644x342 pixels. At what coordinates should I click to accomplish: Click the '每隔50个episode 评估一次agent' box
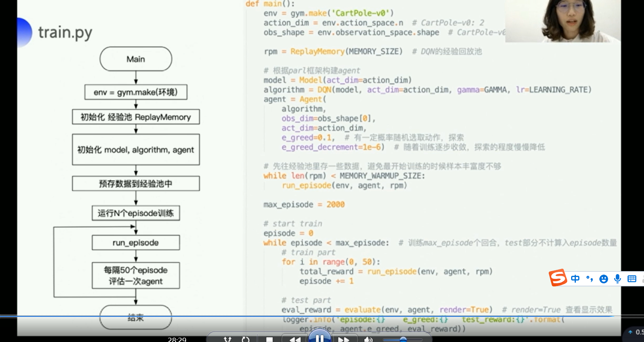(x=136, y=275)
